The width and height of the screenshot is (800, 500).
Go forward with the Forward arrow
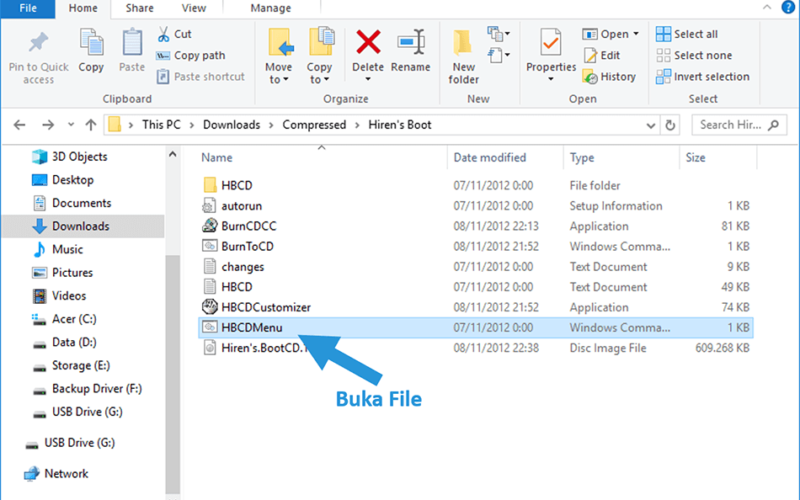(x=48, y=125)
